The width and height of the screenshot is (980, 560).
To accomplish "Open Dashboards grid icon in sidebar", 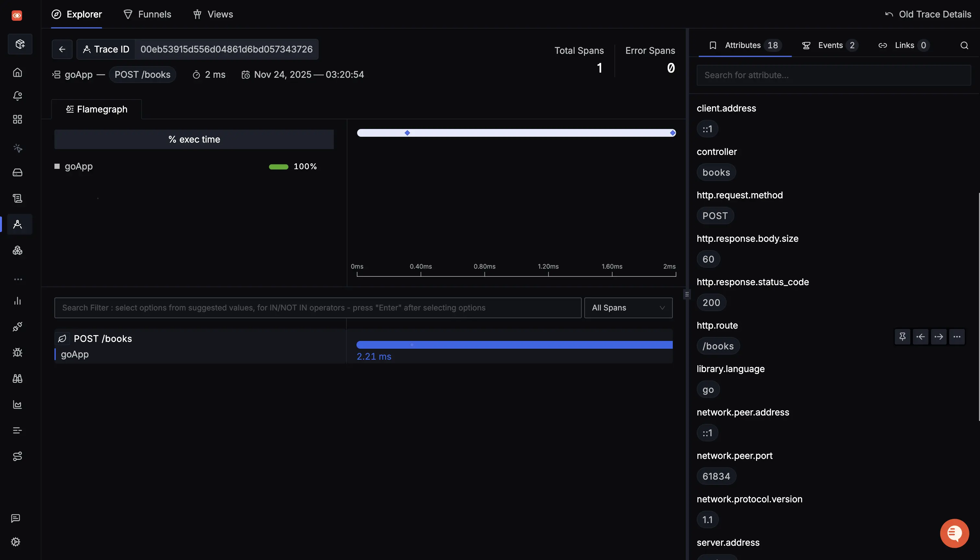I will (x=17, y=119).
